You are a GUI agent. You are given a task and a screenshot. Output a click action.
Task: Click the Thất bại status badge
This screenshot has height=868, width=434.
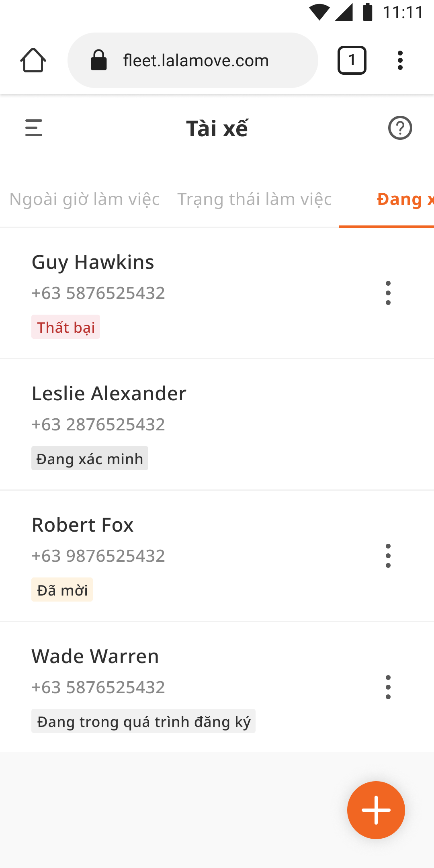point(66,327)
